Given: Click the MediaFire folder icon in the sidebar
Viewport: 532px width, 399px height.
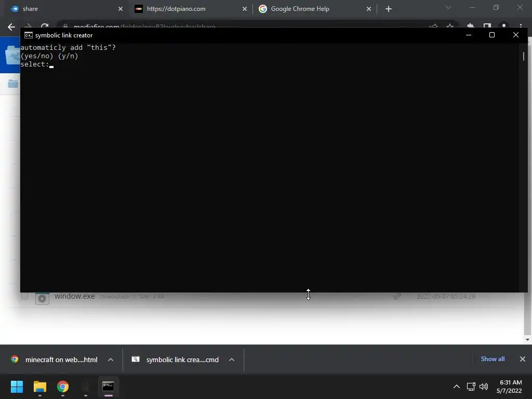Looking at the screenshot, I should point(13,84).
